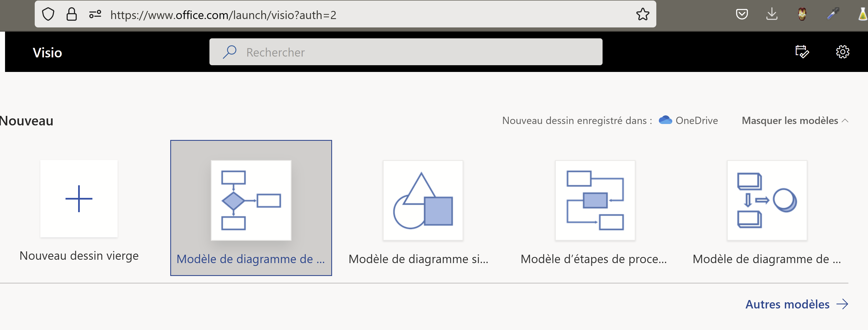Viewport: 868px width, 330px height.
Task: Click the site connection lock icon
Action: coord(71,14)
